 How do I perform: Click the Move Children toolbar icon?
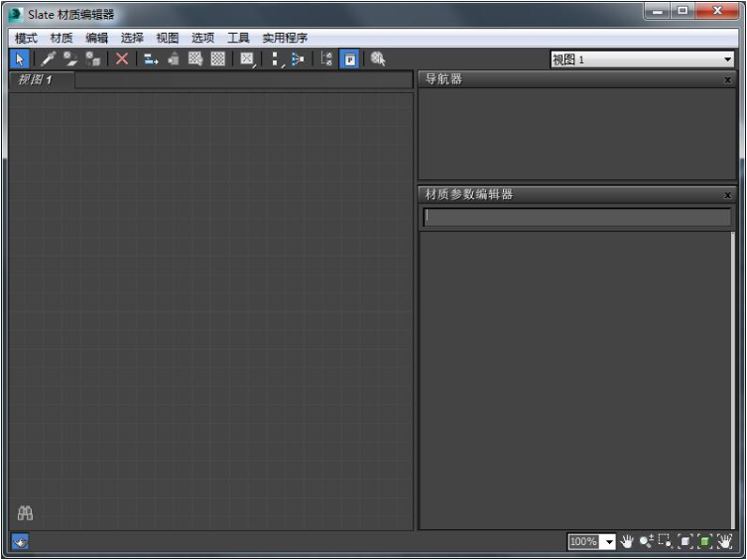151,59
